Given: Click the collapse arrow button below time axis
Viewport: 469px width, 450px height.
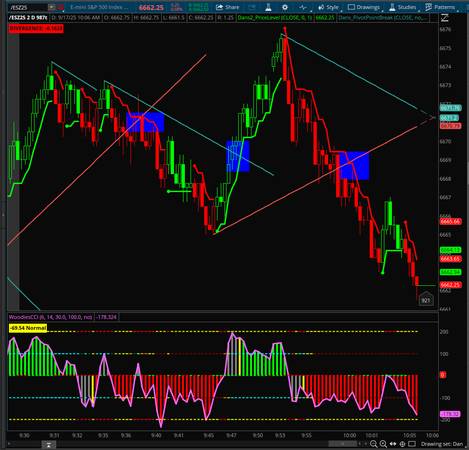Looking at the screenshot, I should click(49, 444).
